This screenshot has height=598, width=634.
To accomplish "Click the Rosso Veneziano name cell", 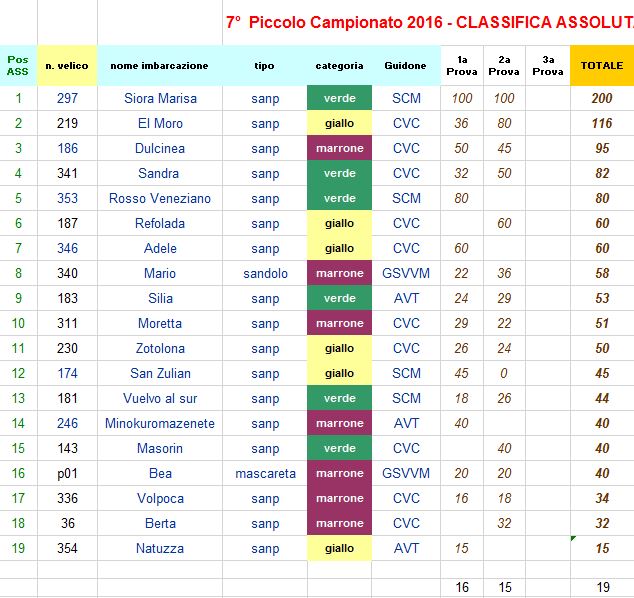I will click(x=160, y=199).
